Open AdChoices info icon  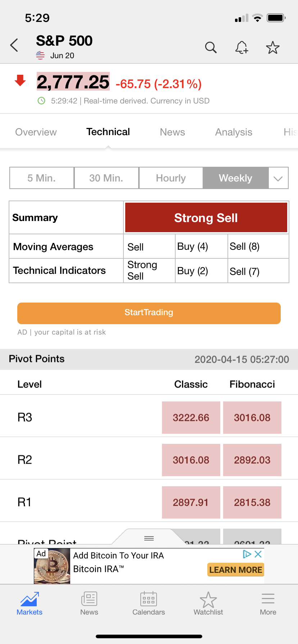[247, 554]
